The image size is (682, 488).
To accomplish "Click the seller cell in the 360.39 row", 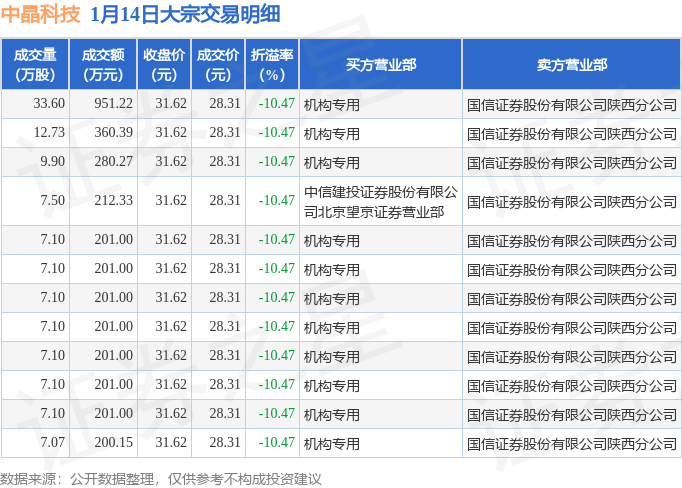I will click(x=572, y=134).
